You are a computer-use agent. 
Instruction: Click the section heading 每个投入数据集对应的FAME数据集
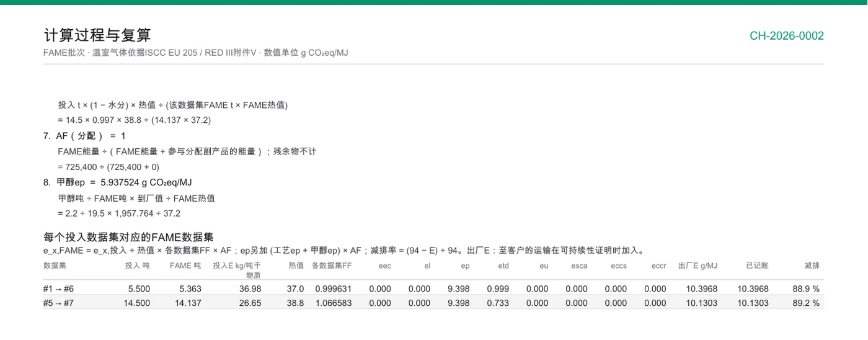[128, 237]
